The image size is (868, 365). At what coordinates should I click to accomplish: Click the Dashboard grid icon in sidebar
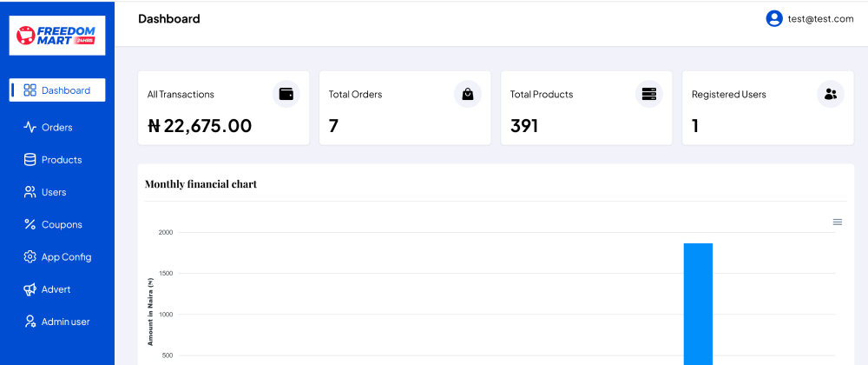[x=30, y=90]
